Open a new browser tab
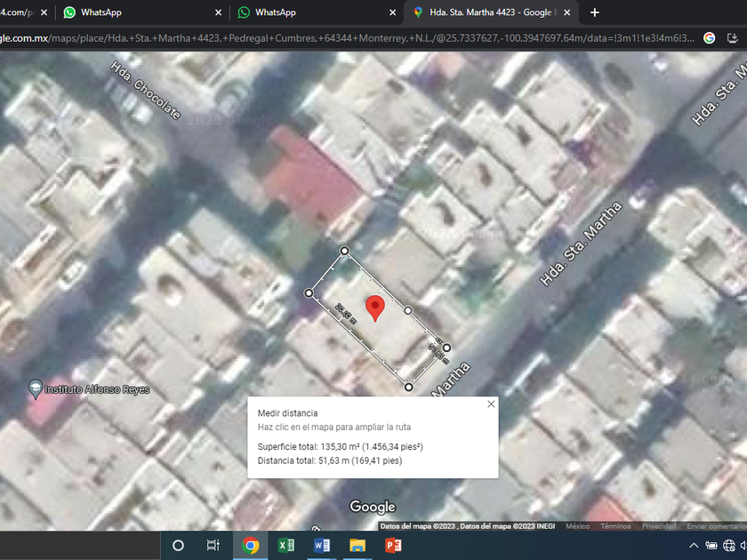The height and width of the screenshot is (560, 747). coord(595,12)
